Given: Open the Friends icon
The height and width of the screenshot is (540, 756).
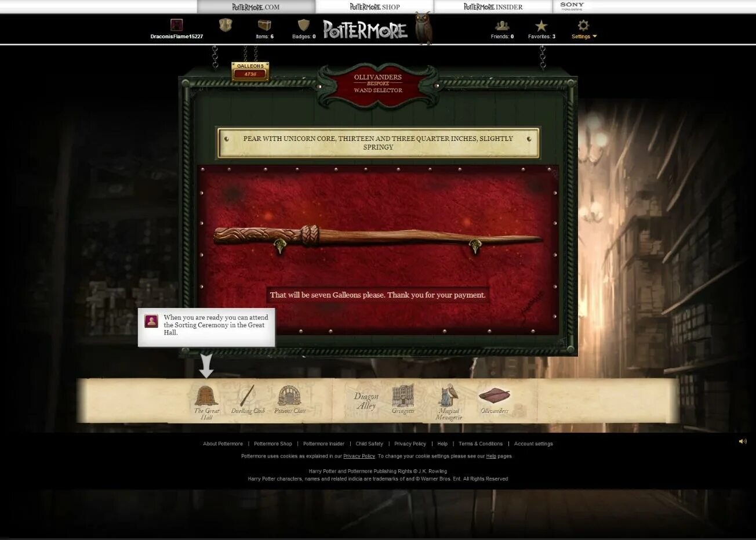Looking at the screenshot, I should click(502, 26).
